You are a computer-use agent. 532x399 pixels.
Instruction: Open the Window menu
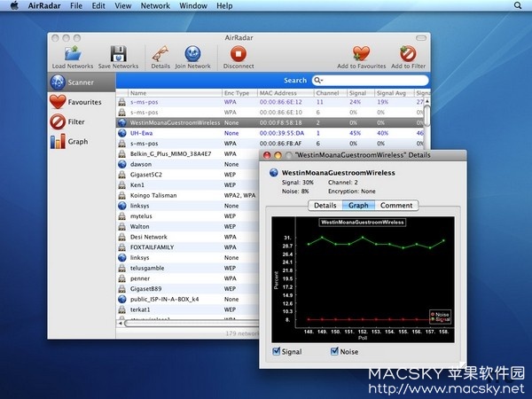(193, 5)
